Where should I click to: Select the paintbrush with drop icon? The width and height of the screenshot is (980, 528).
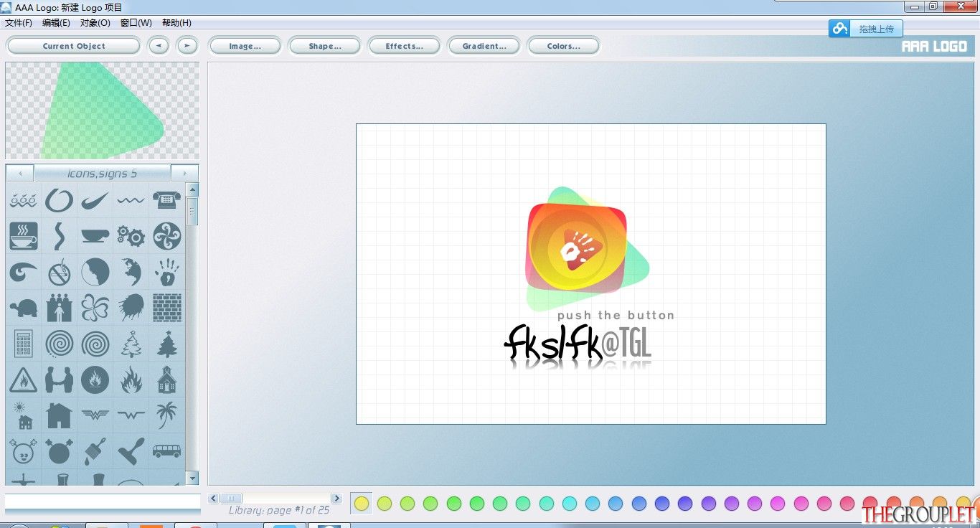pyautogui.click(x=95, y=451)
